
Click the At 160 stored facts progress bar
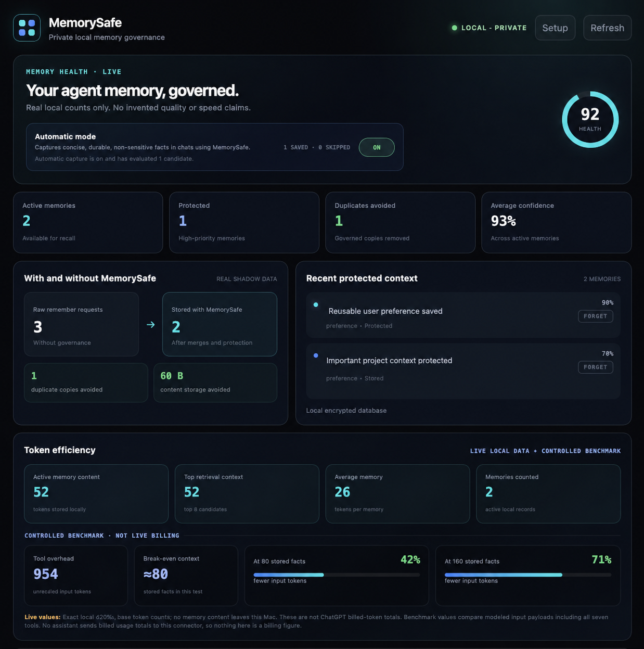click(x=527, y=575)
